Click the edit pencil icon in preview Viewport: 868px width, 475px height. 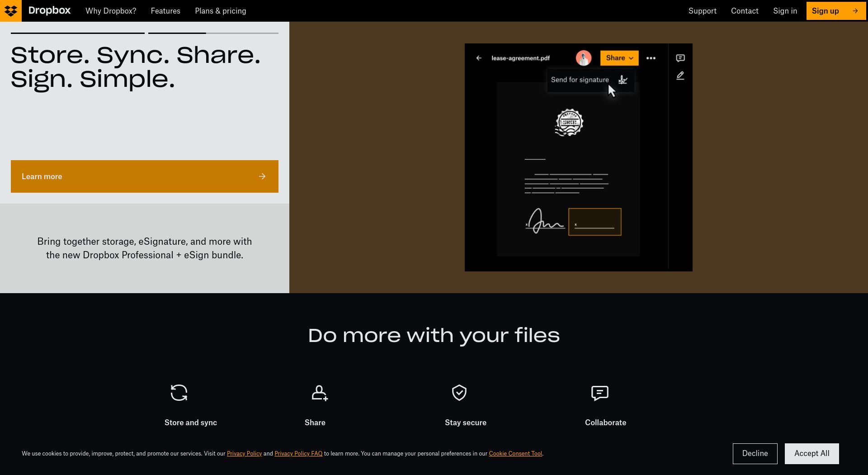coord(680,76)
